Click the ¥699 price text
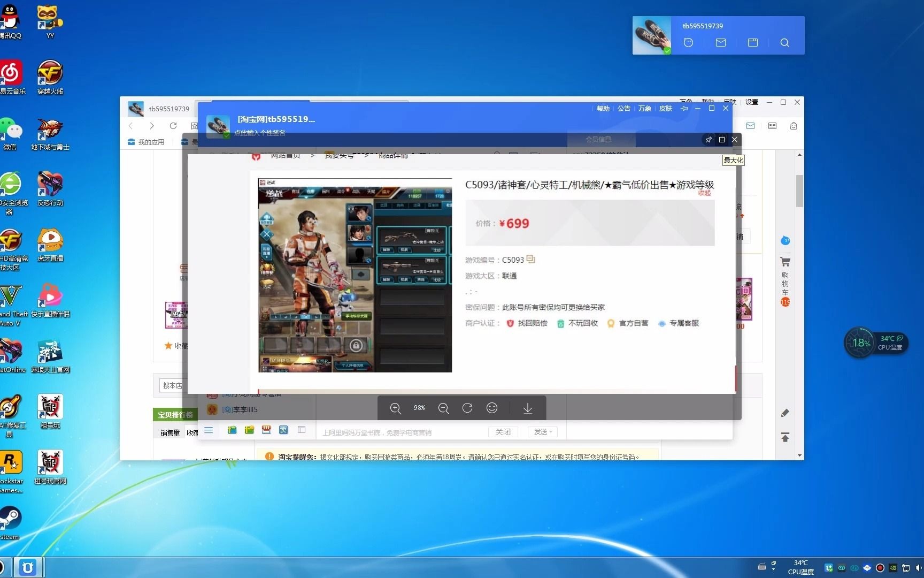Viewport: 924px width, 578px height. coord(514,223)
